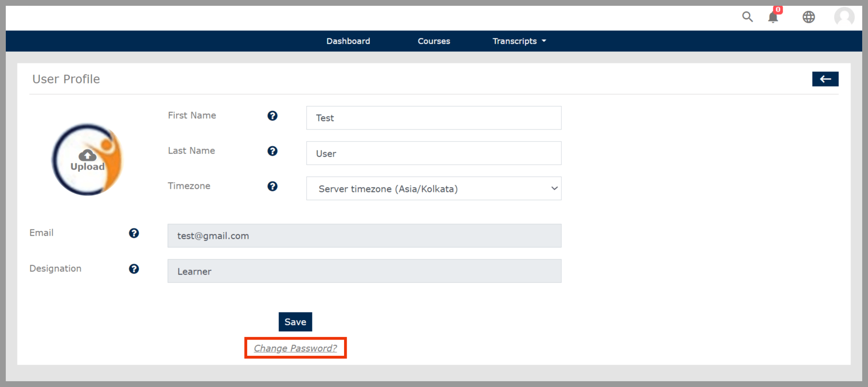
Task: Click the Designation help icon
Action: coord(134,269)
